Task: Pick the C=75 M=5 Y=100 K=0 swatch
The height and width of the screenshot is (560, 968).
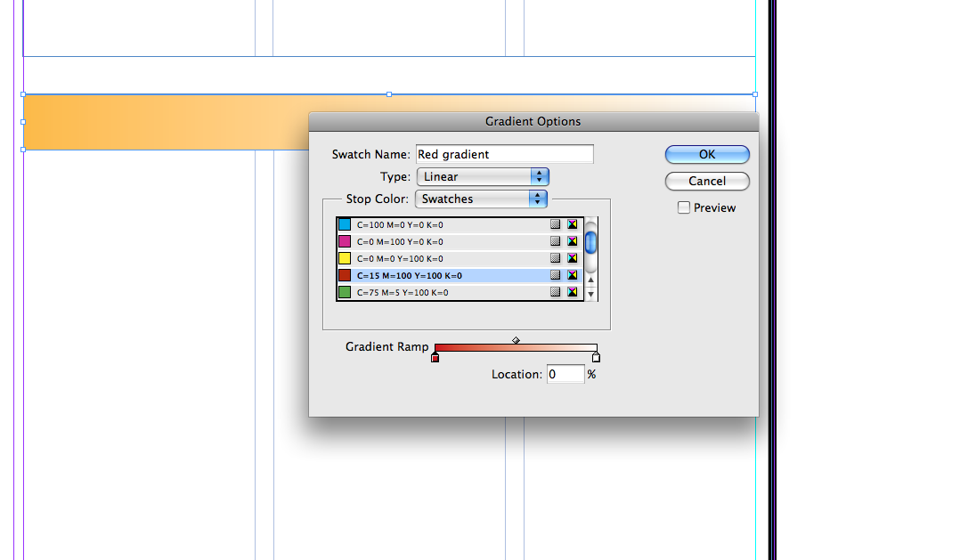Action: 403,292
